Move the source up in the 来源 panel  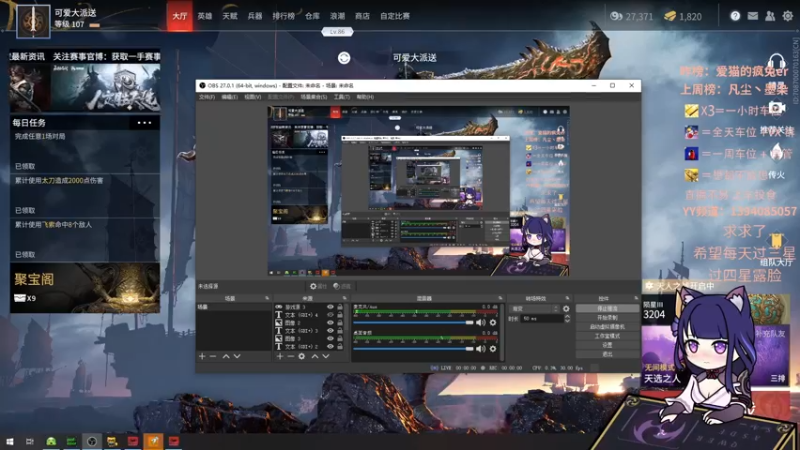point(315,356)
